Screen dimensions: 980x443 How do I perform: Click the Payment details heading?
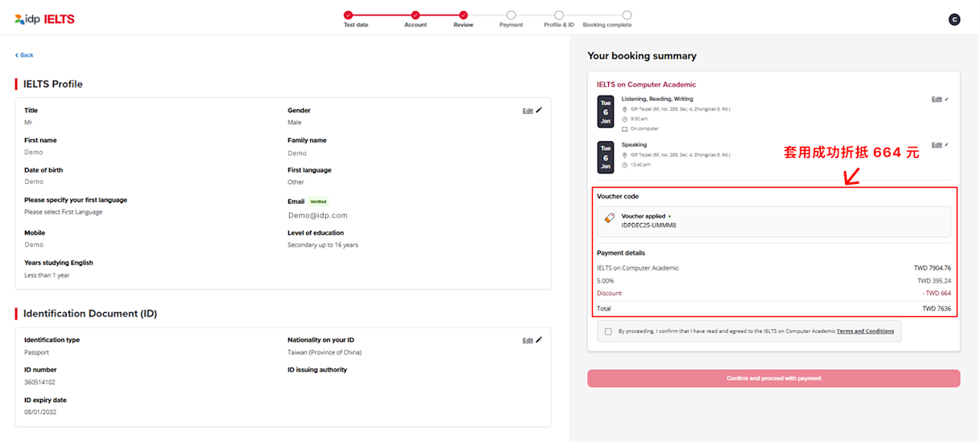click(x=621, y=253)
